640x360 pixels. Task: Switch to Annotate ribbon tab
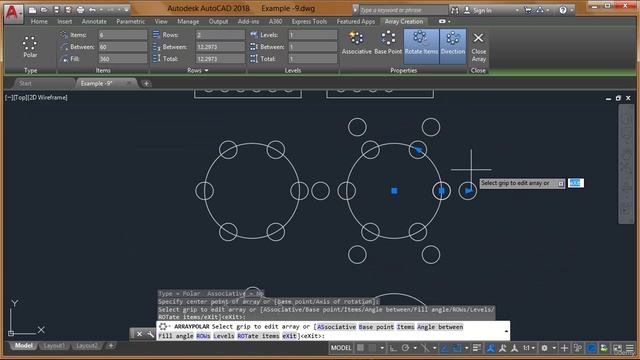[93, 21]
